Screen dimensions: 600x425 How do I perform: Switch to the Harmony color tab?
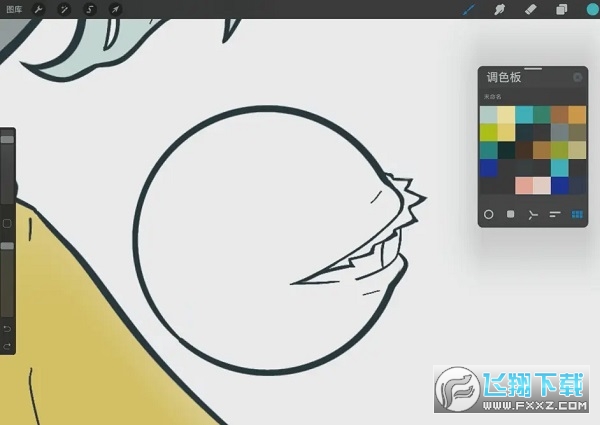click(533, 215)
